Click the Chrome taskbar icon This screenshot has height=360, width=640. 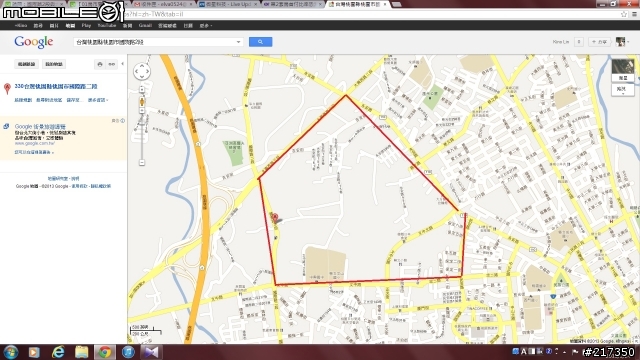[x=104, y=352]
